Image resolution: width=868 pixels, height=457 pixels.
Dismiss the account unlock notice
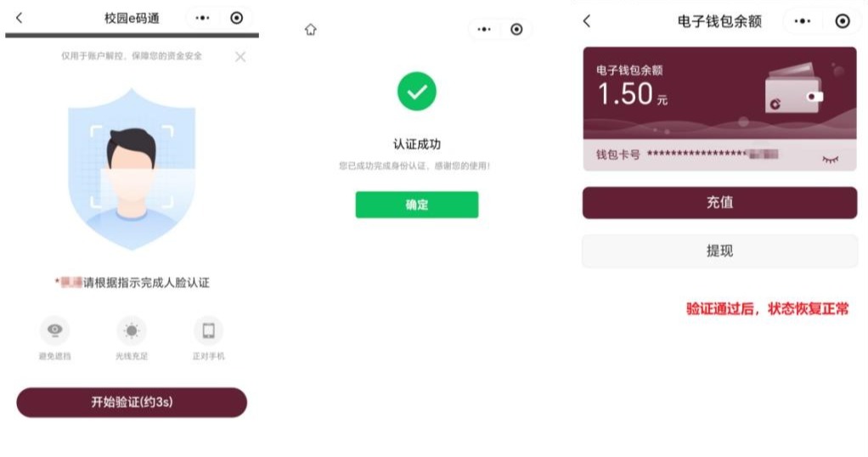point(240,57)
